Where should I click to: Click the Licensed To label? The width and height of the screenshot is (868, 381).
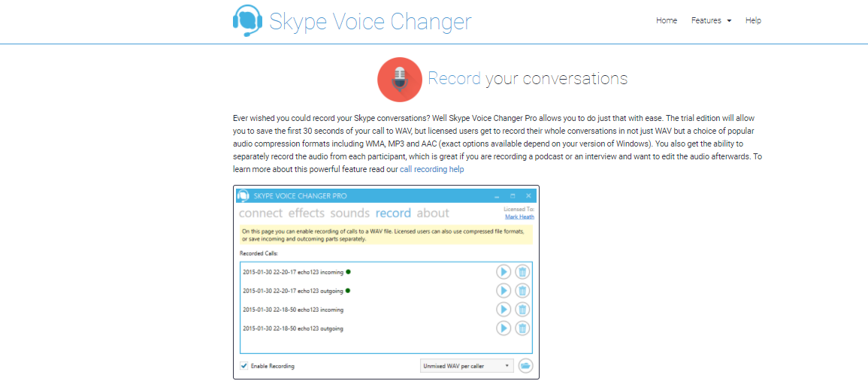pos(519,210)
